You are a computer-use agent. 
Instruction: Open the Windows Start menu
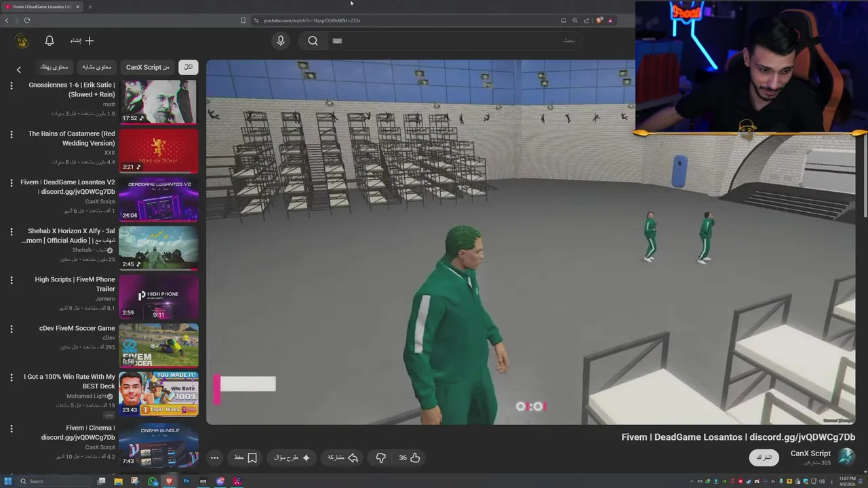tap(7, 481)
